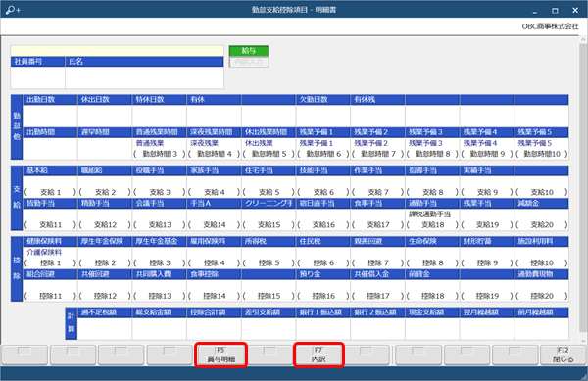Screen dimensions: 588x381
Task: Click the 役職手当 header
Action: (x=160, y=170)
